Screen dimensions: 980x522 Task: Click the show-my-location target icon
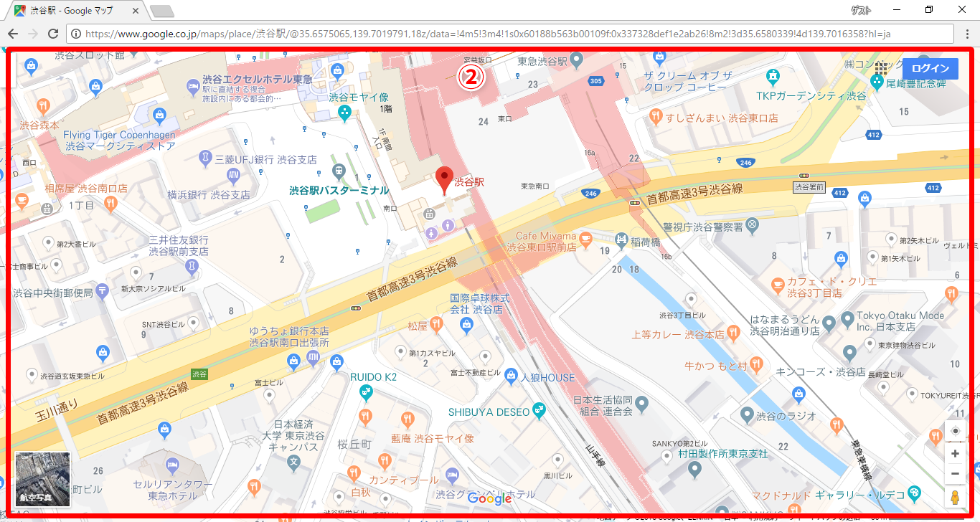click(x=956, y=431)
